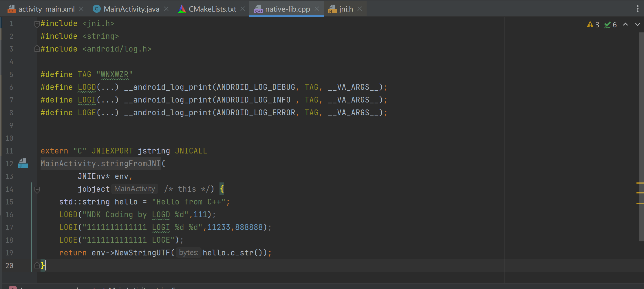Click the JNI related Java gutter icon
The height and width of the screenshot is (289, 644).
click(23, 163)
